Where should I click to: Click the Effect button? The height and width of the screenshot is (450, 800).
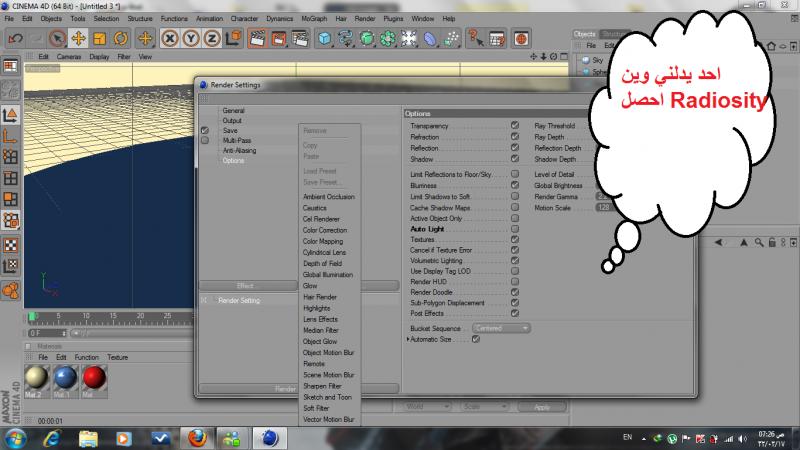click(x=248, y=286)
